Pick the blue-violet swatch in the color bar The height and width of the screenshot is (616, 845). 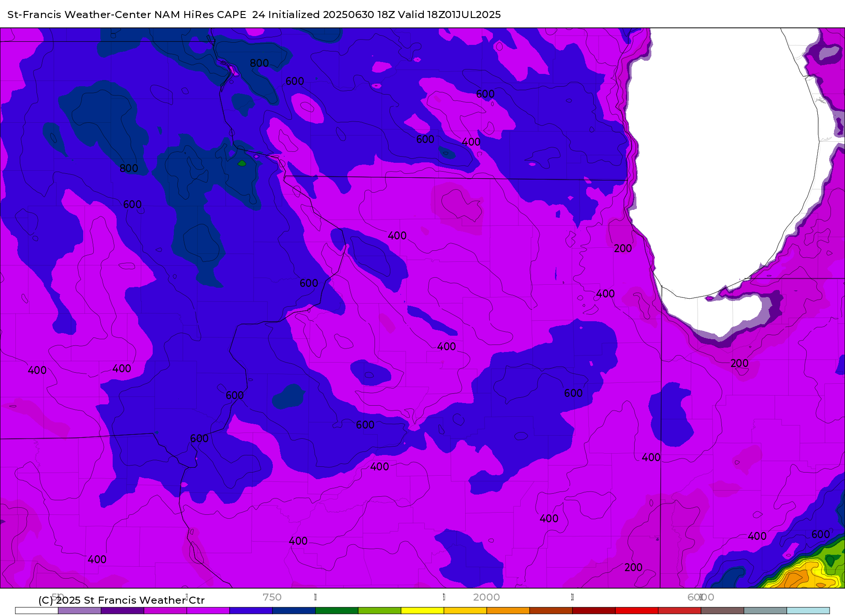pyautogui.click(x=251, y=611)
